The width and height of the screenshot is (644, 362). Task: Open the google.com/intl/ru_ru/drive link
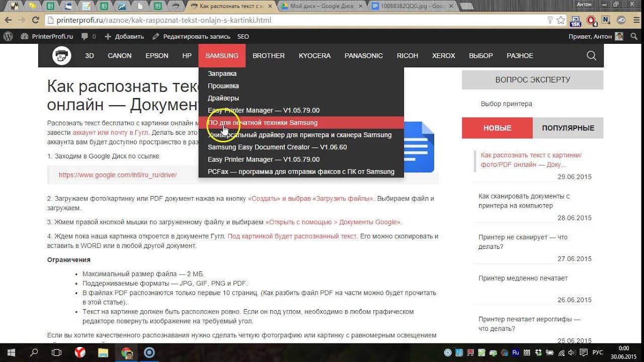[x=118, y=175]
